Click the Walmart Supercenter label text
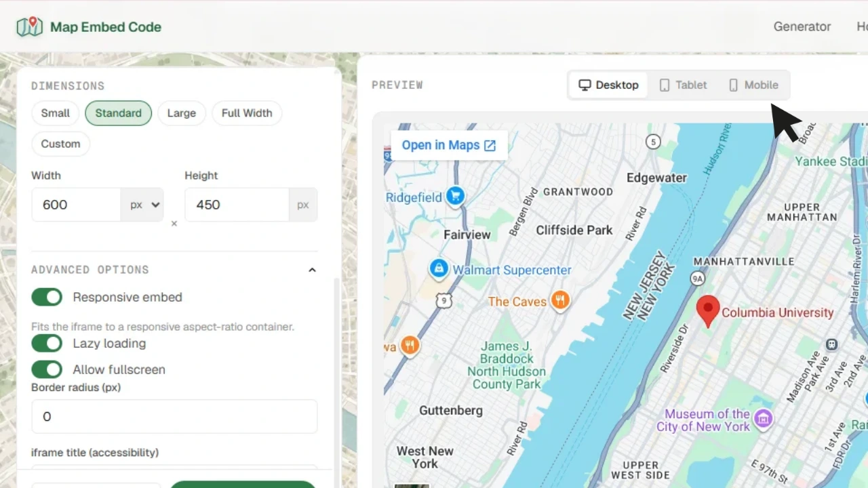The height and width of the screenshot is (488, 868). pyautogui.click(x=512, y=270)
